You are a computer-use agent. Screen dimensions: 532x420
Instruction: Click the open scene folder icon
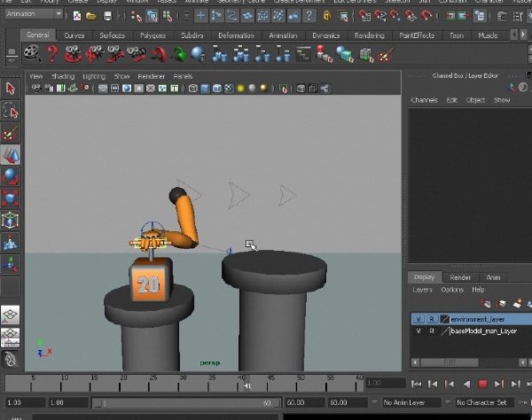click(91, 16)
